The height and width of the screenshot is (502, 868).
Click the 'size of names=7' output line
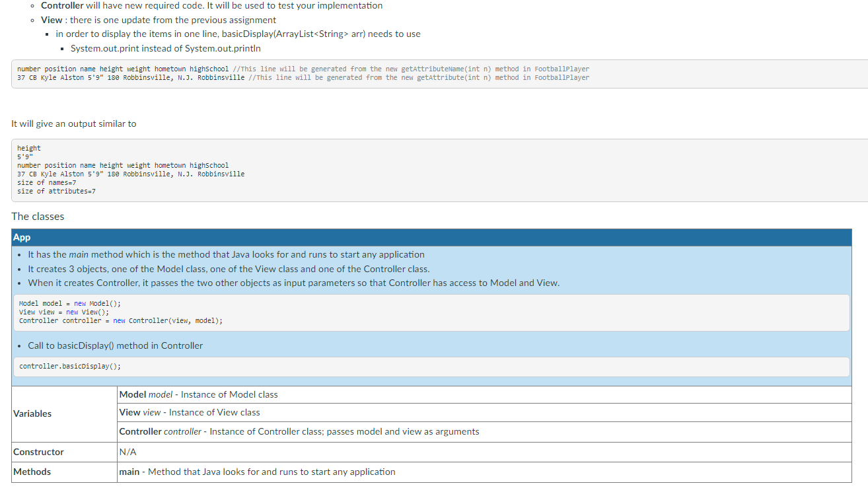click(x=47, y=183)
